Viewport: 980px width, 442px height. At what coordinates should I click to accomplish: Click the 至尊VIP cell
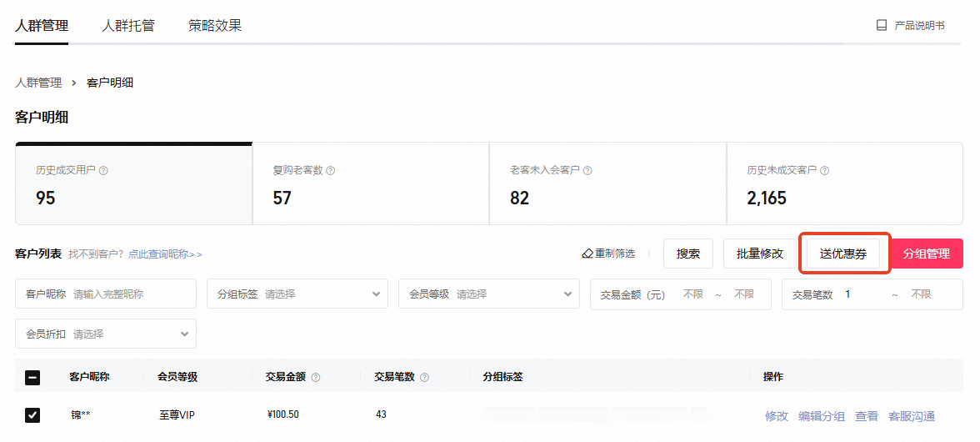point(177,415)
